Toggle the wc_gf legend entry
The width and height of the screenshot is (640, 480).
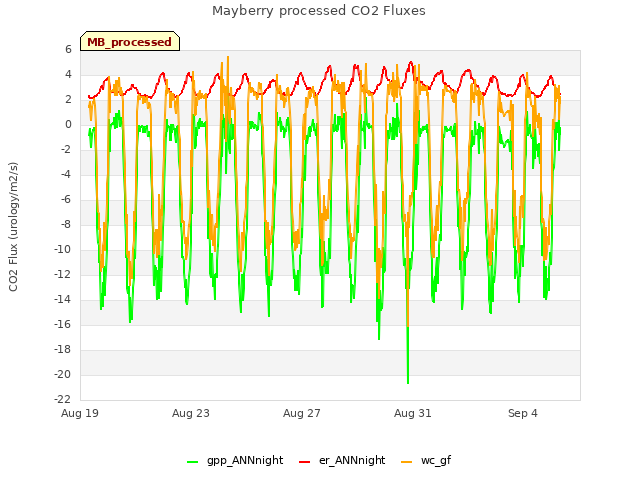pos(426,460)
